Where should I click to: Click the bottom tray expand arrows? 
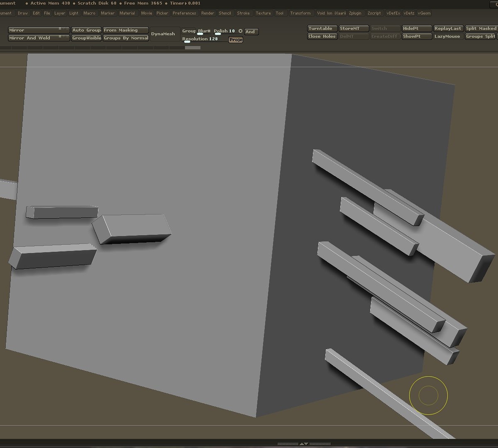click(x=303, y=444)
